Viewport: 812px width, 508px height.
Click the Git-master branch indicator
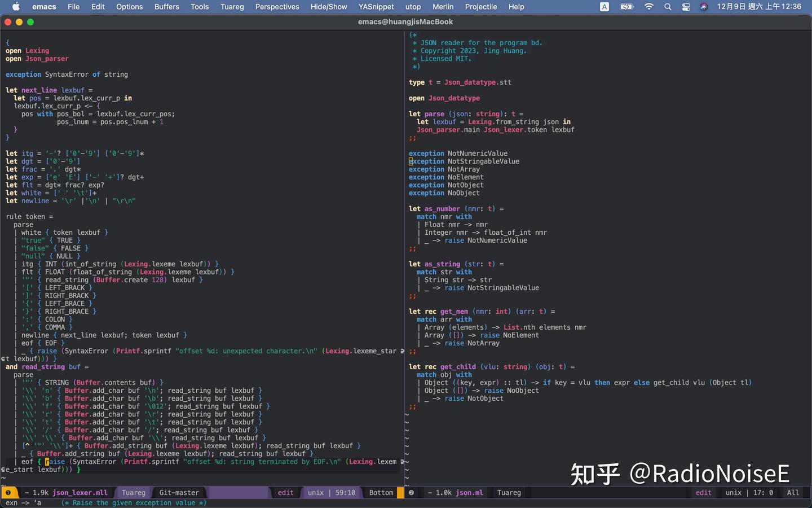coord(179,493)
